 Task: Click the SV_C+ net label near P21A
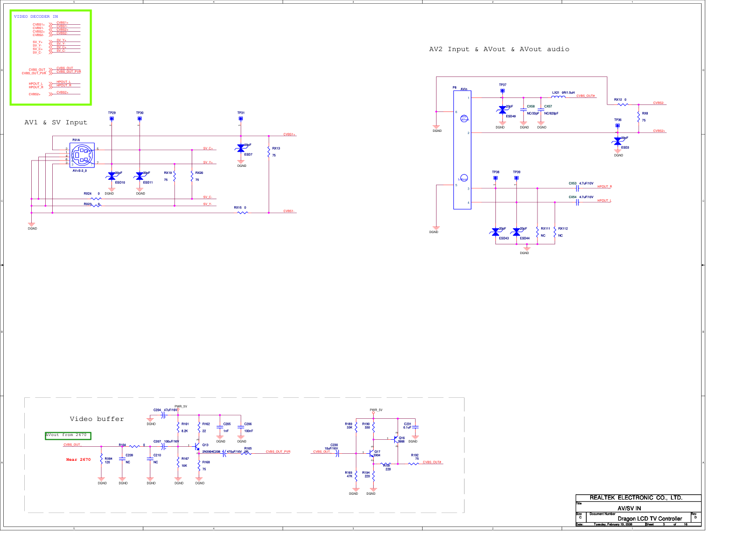208,149
